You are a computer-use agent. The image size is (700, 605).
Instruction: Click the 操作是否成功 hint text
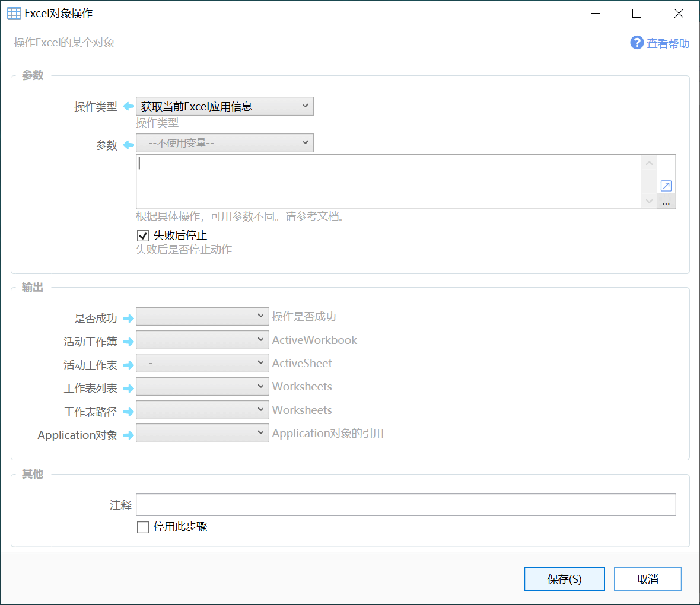click(x=304, y=317)
